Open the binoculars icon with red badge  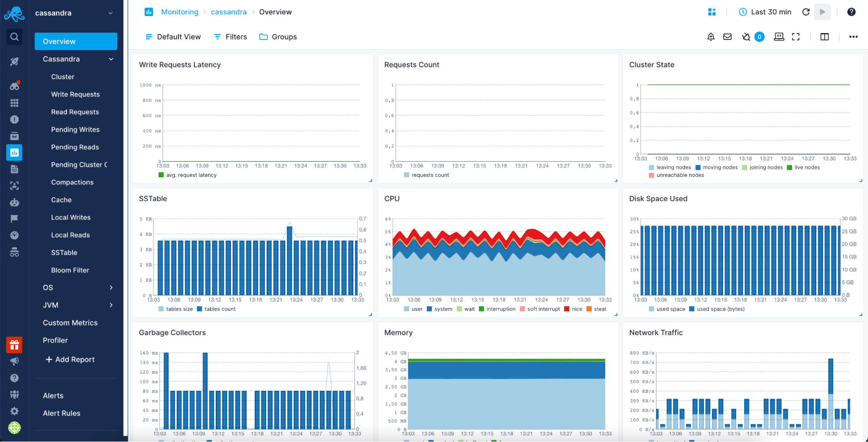click(14, 86)
